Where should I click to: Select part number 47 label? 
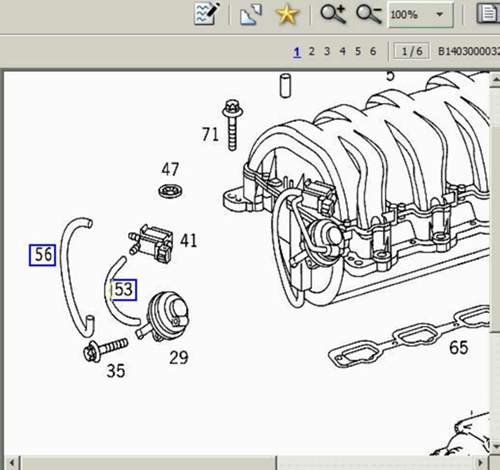click(x=170, y=169)
